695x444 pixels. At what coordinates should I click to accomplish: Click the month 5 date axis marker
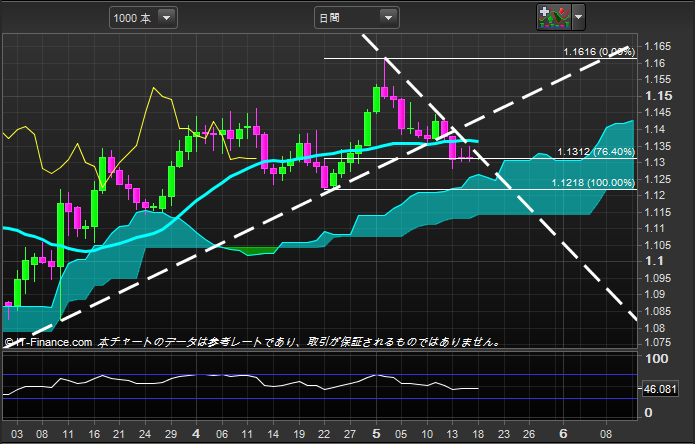tap(376, 433)
